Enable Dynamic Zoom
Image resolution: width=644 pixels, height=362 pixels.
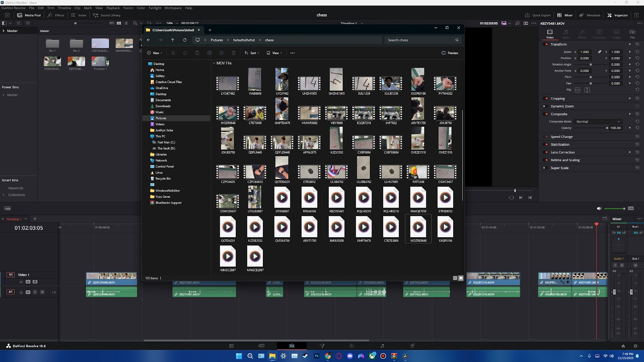[x=545, y=106]
